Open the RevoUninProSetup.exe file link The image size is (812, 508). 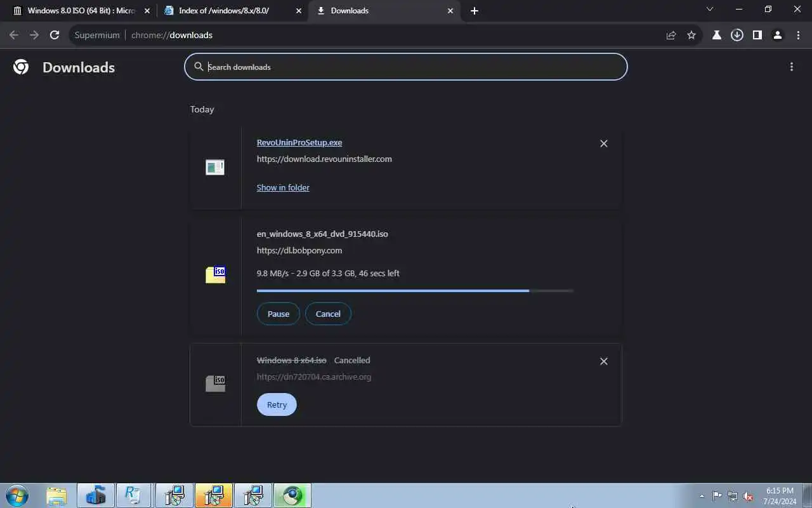tap(299, 142)
